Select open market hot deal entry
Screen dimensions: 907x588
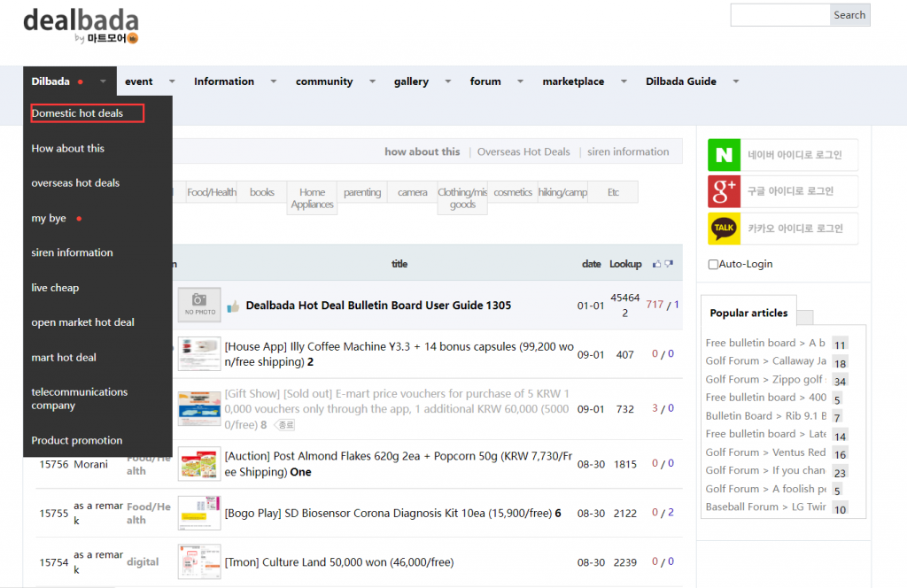coord(82,322)
